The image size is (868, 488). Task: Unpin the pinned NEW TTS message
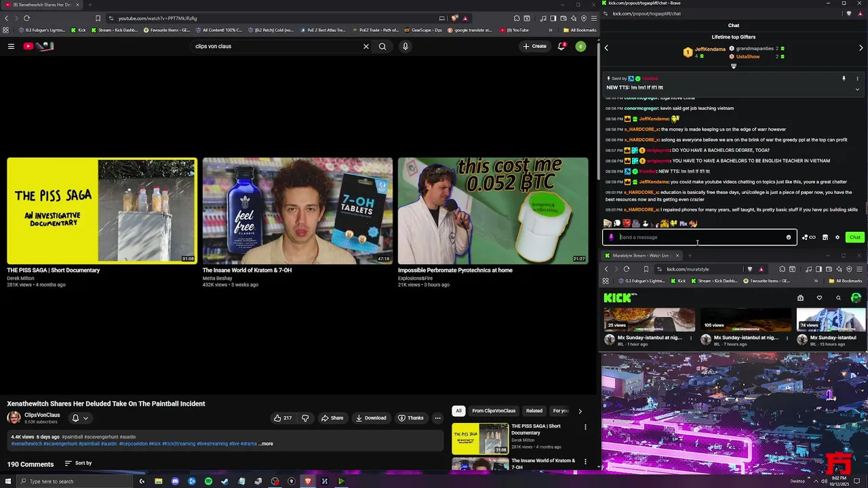click(844, 79)
